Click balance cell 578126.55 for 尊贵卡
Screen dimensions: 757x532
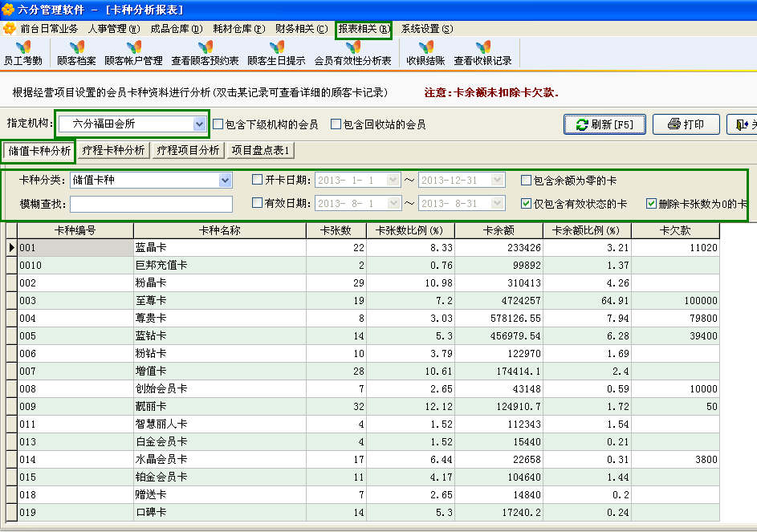tap(499, 318)
